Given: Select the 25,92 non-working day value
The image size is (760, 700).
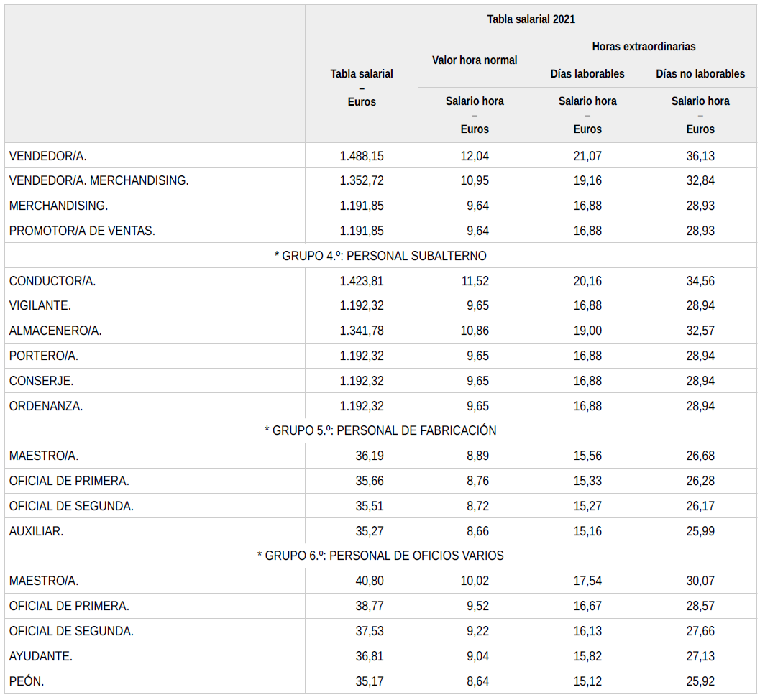Looking at the screenshot, I should tap(700, 681).
